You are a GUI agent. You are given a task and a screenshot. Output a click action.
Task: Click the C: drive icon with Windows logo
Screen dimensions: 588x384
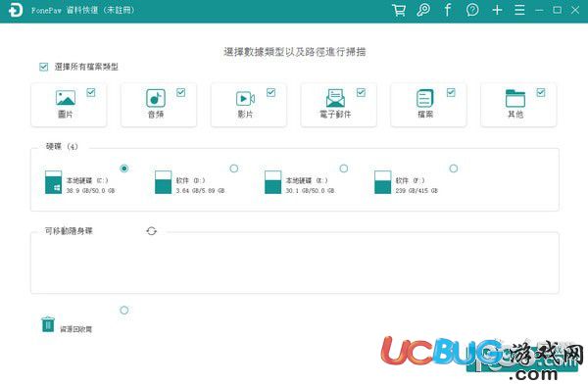point(53,182)
